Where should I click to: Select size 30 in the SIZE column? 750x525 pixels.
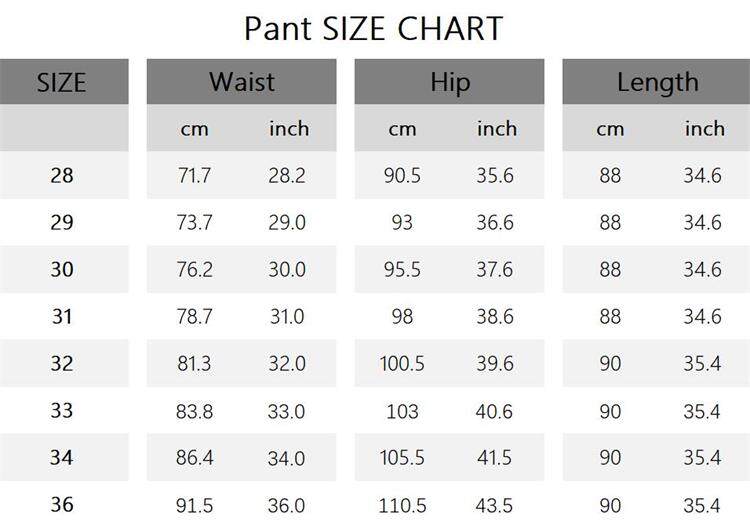click(x=62, y=270)
